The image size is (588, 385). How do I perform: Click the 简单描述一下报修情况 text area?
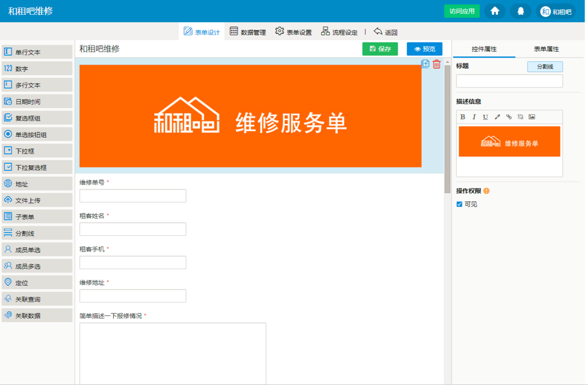click(173, 354)
